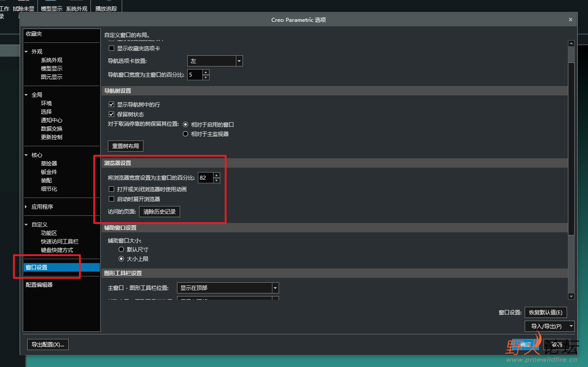Increase browser width percentage value
The height and width of the screenshot is (367, 588).
click(217, 175)
